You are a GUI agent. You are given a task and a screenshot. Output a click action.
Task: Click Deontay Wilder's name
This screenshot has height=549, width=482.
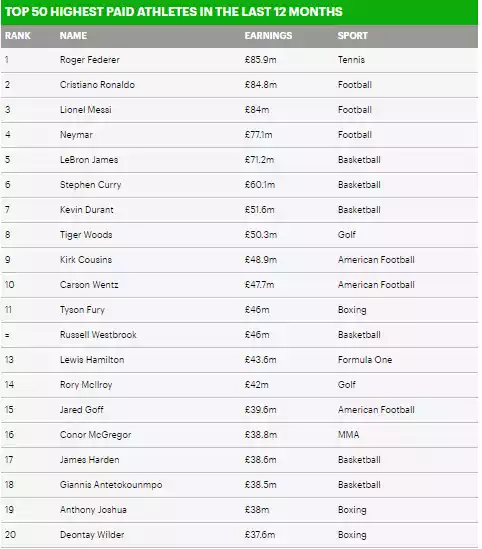pyautogui.click(x=92, y=535)
